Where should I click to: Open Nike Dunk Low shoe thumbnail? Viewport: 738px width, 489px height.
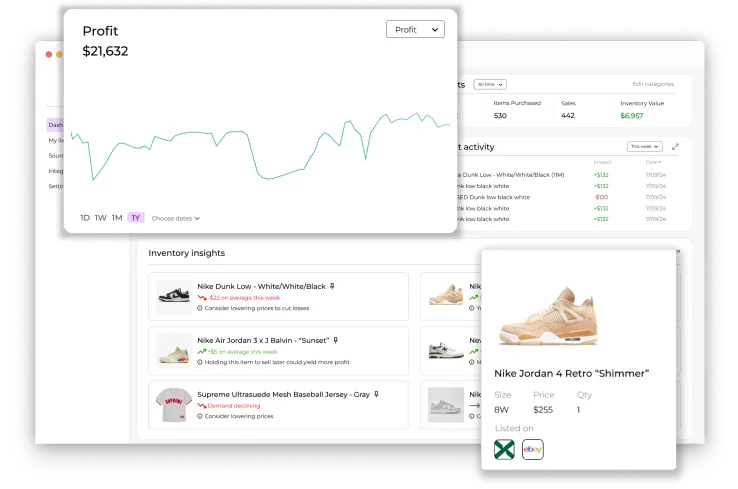(x=174, y=296)
